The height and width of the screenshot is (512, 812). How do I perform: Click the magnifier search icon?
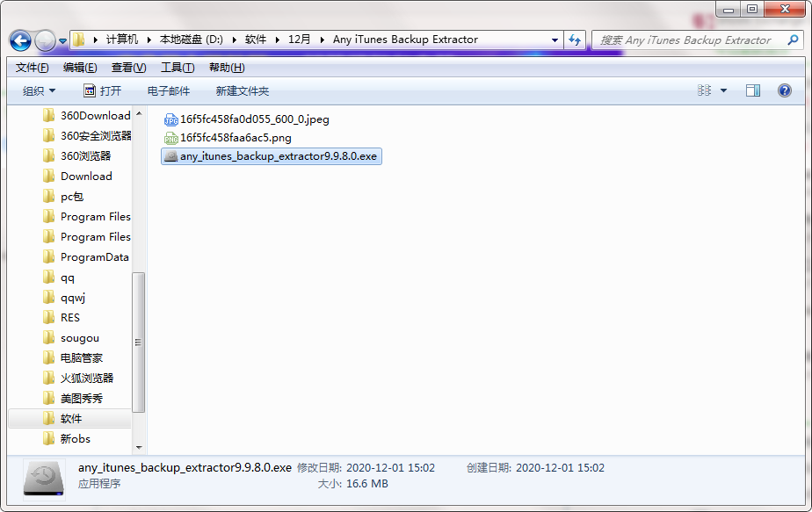793,40
